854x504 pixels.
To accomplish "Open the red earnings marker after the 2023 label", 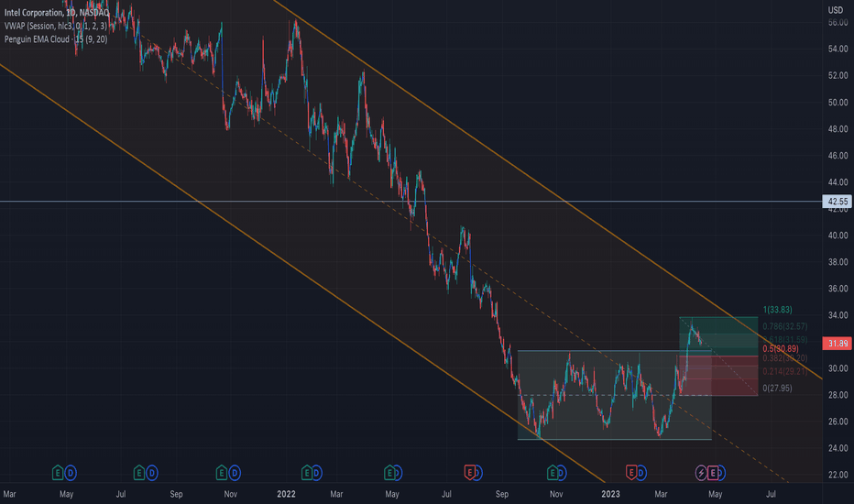I will (631, 473).
